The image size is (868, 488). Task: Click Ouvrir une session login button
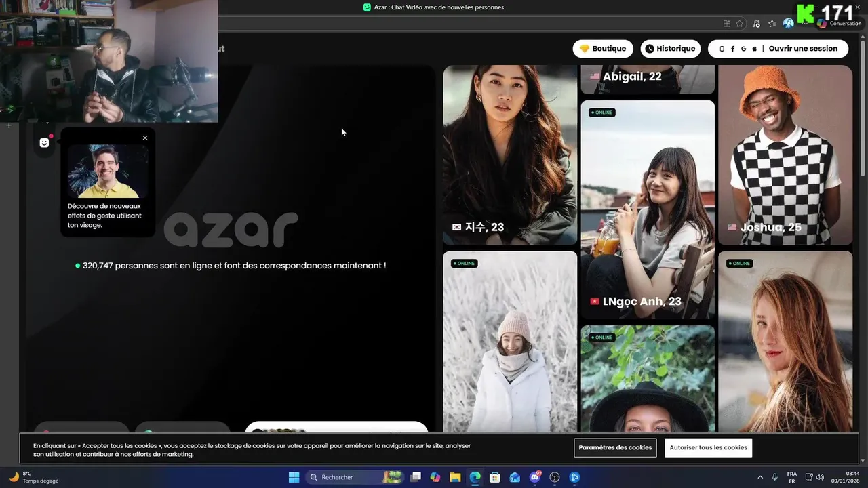(778, 49)
